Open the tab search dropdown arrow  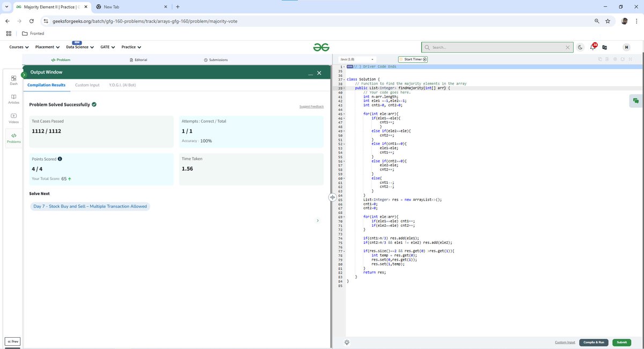click(x=7, y=6)
